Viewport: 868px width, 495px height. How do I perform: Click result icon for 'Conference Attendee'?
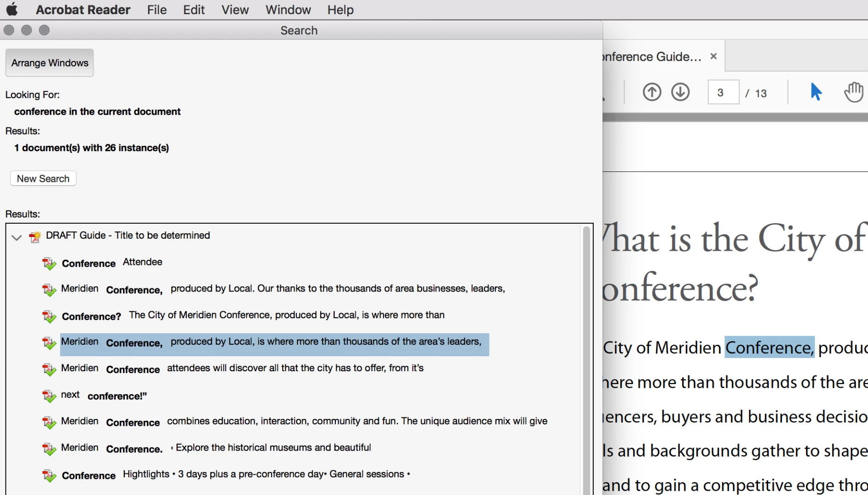click(49, 264)
